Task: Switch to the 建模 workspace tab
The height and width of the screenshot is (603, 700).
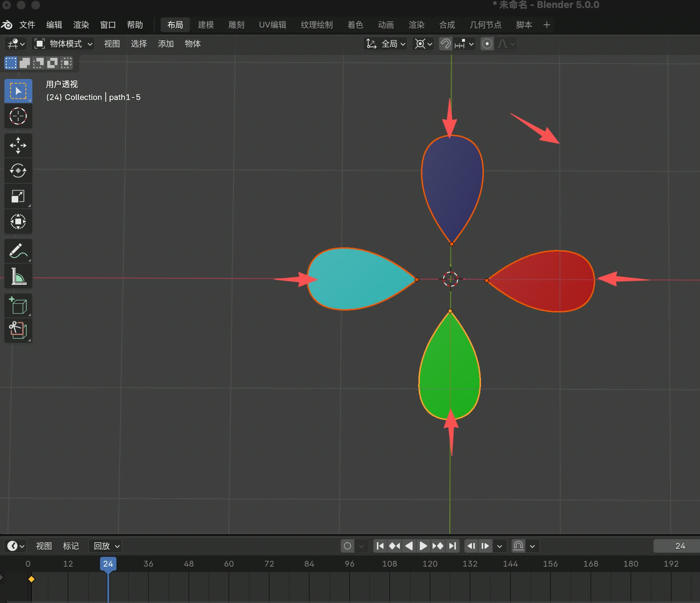Action: 206,25
